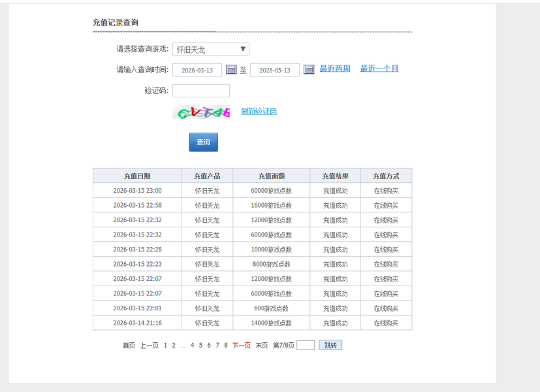Select the 最近一个月 quick range link

379,69
